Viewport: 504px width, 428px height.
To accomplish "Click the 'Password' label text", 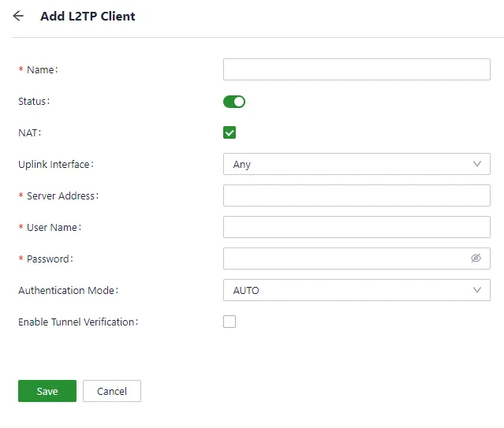I will click(50, 259).
